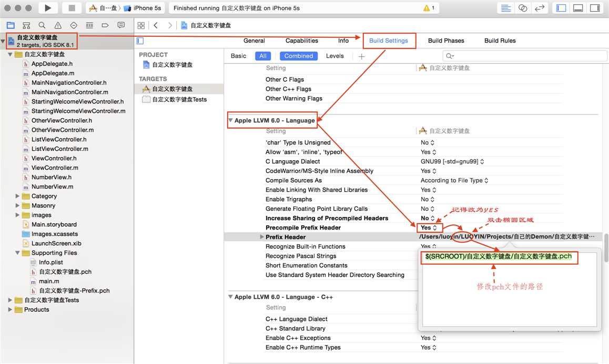
Task: Toggle the utilities panel visibility
Action: (595, 8)
